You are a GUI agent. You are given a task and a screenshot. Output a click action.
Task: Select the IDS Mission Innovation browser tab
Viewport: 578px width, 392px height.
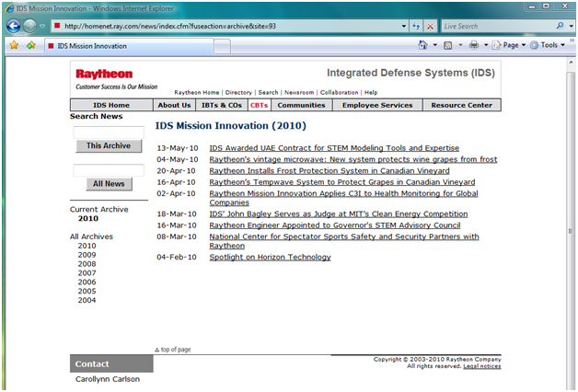[129, 46]
